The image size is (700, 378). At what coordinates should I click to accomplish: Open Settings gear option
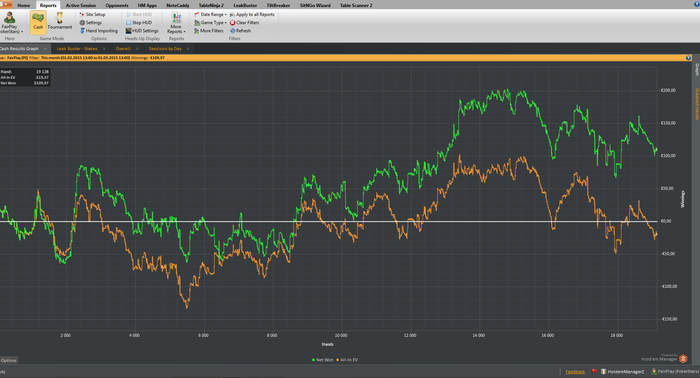point(91,22)
